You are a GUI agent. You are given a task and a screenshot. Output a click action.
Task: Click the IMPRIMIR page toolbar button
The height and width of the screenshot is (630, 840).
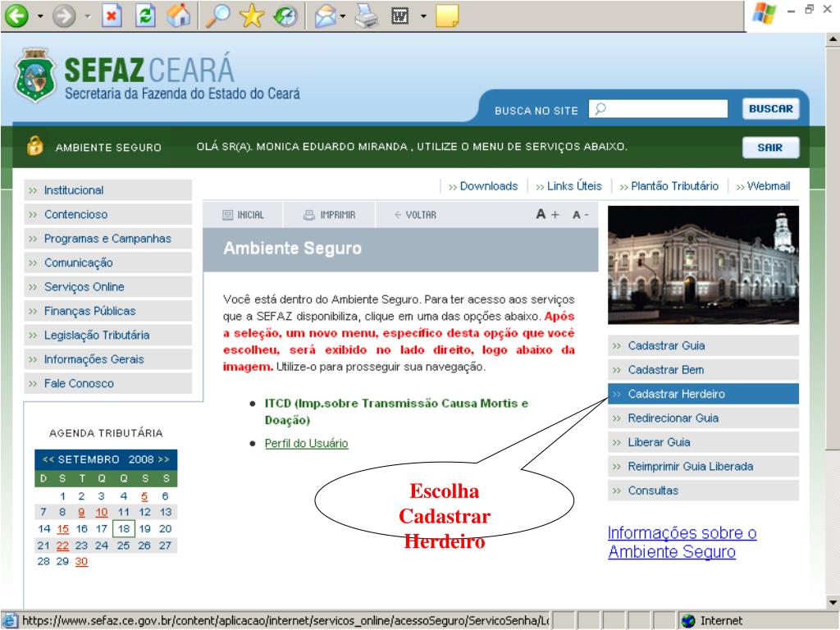(330, 215)
